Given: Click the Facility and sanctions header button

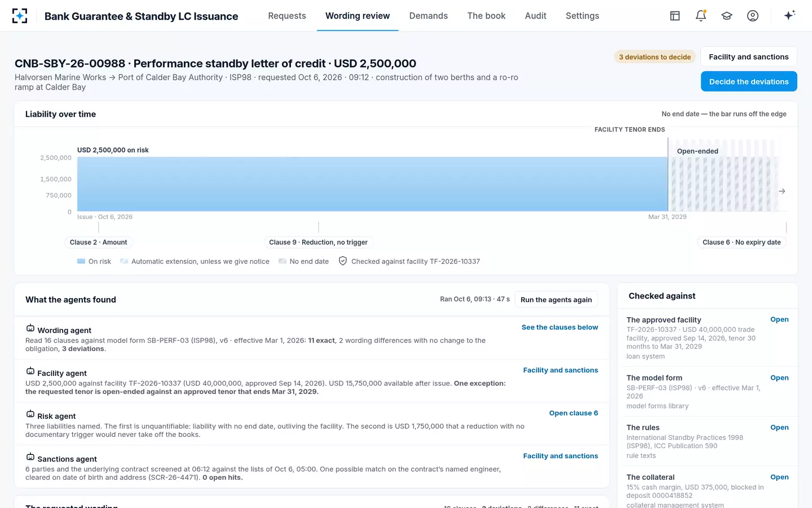Looking at the screenshot, I should click(x=749, y=56).
